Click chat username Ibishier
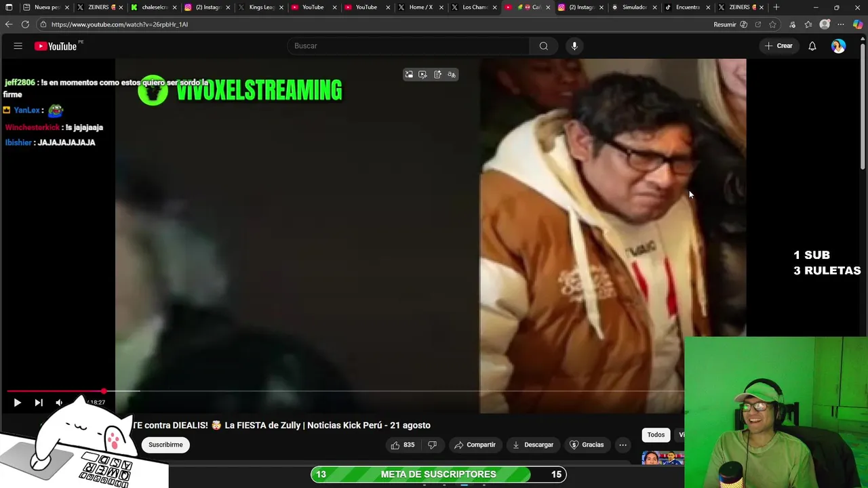Screen dimensions: 868x488 point(18,142)
